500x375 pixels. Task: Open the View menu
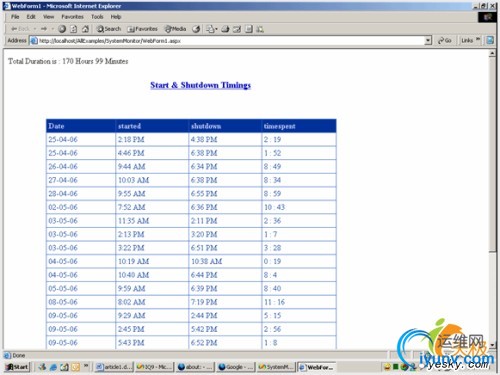click(48, 17)
